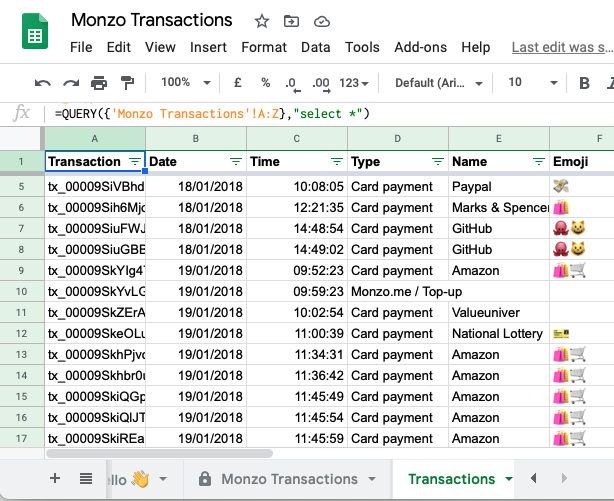Format as percent
The height and width of the screenshot is (501, 614).
coord(265,83)
